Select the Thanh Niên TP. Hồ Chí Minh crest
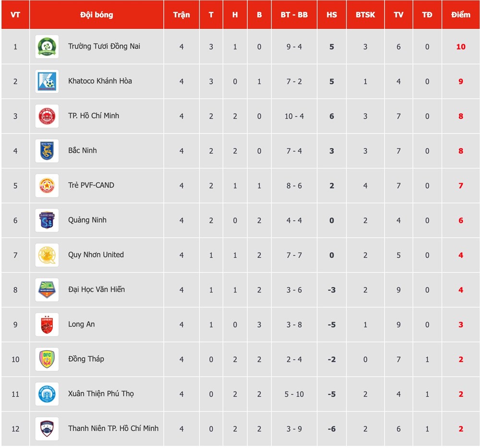480x448 pixels. coord(47,429)
